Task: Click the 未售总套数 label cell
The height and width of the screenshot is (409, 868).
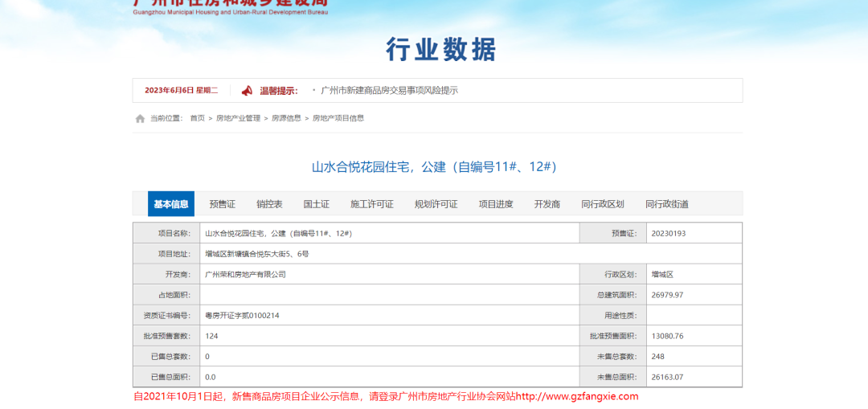Action: [612, 357]
